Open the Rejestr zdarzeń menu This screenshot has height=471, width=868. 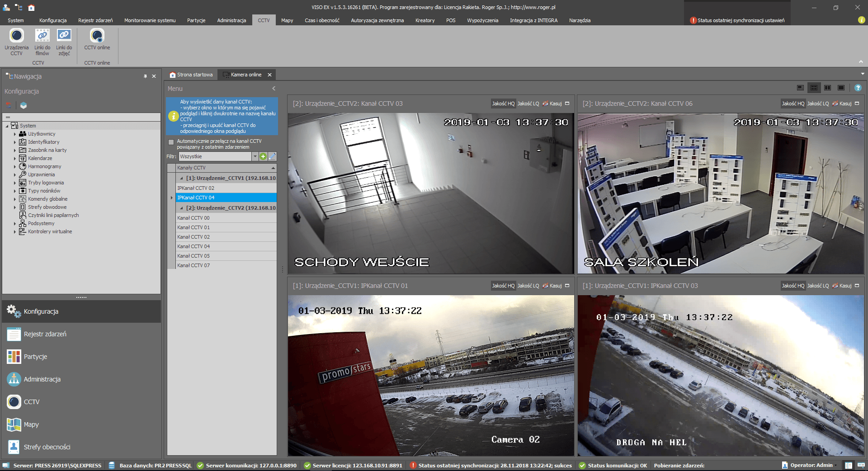click(x=95, y=20)
